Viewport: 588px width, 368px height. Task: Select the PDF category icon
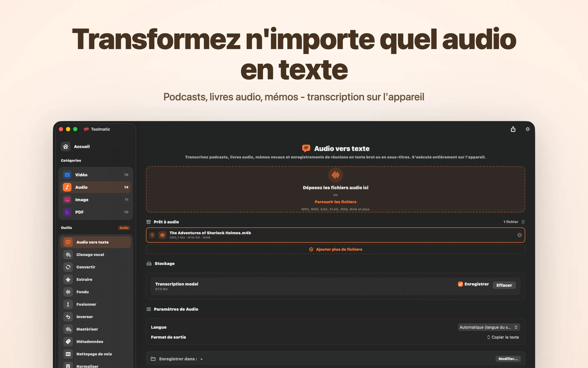click(67, 212)
